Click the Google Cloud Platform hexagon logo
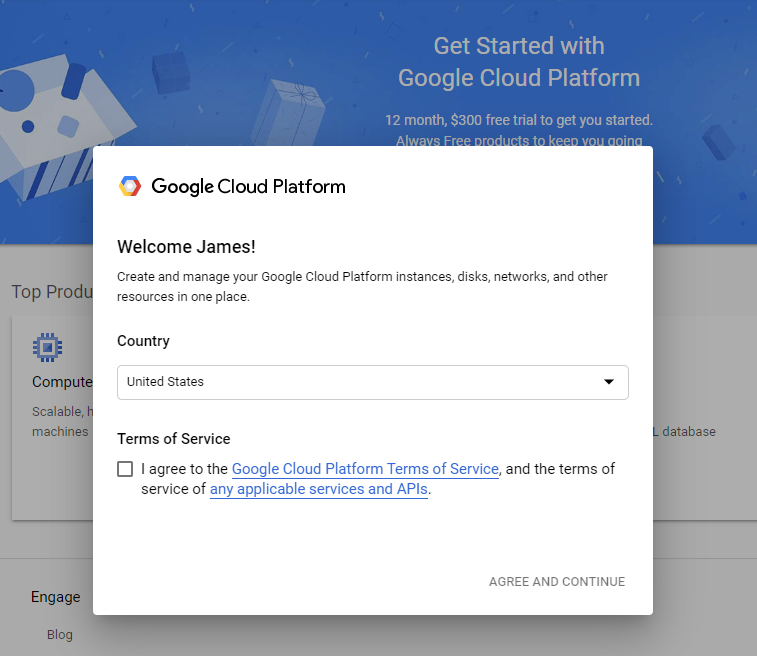This screenshot has width=757, height=656. point(130,186)
